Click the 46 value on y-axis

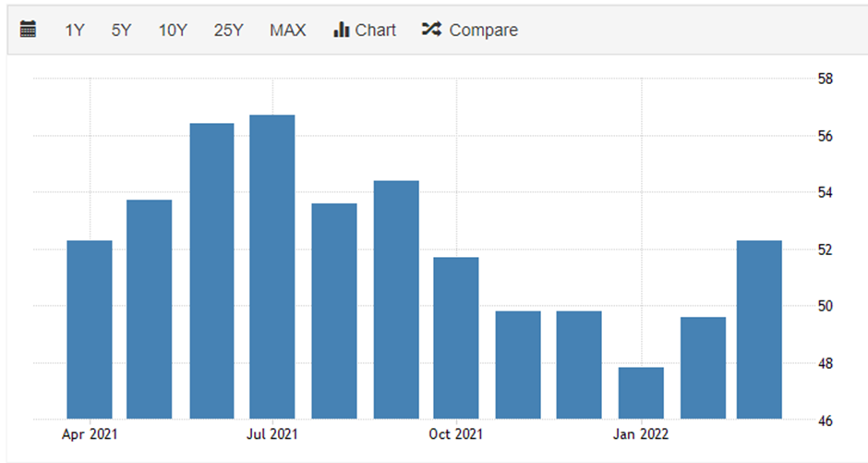pyautogui.click(x=825, y=420)
